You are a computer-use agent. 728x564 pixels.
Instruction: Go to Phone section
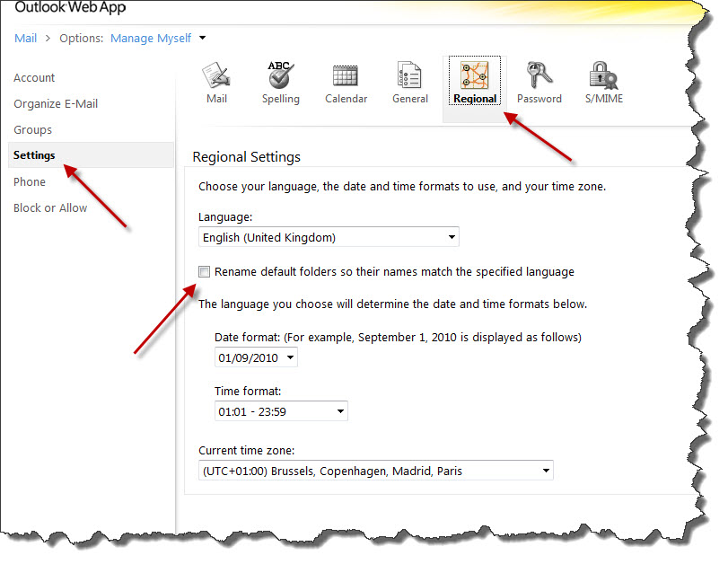click(x=30, y=181)
